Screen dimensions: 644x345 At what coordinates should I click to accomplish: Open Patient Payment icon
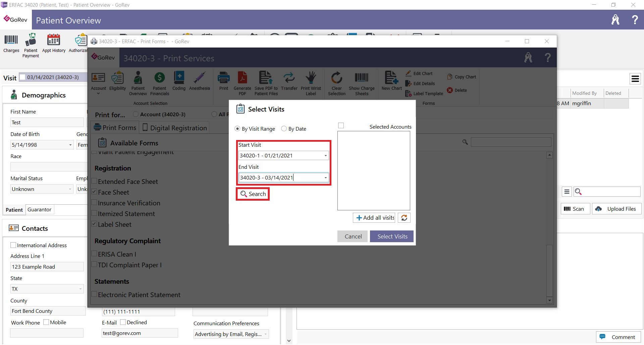pyautogui.click(x=31, y=46)
